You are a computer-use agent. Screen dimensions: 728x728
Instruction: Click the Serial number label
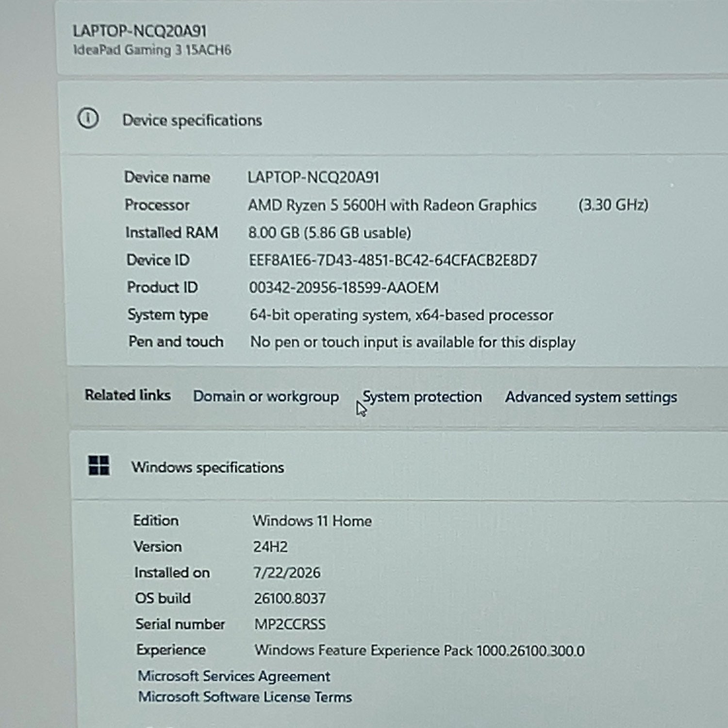coord(180,624)
